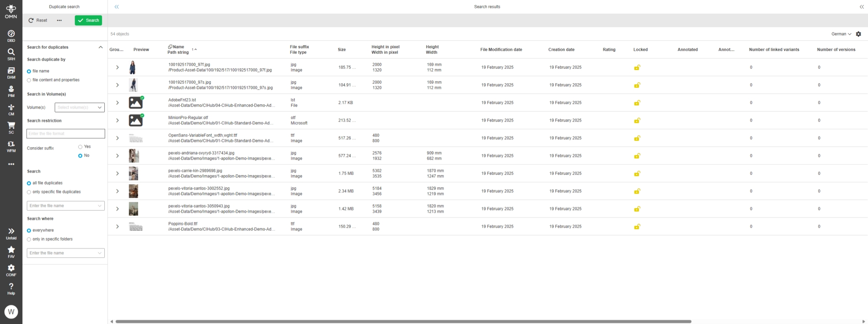Focus the file format restriction field
This screenshot has height=324, width=868.
[66, 134]
